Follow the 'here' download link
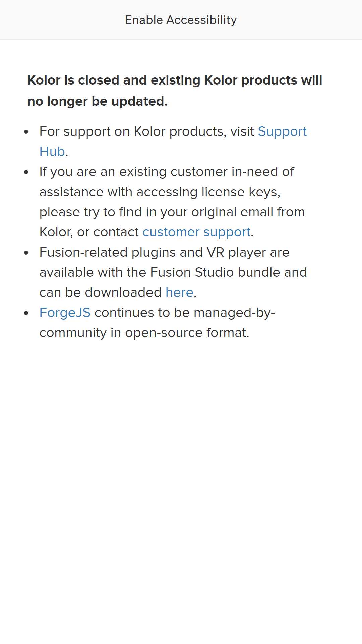Image resolution: width=362 pixels, height=644 pixels. [179, 292]
